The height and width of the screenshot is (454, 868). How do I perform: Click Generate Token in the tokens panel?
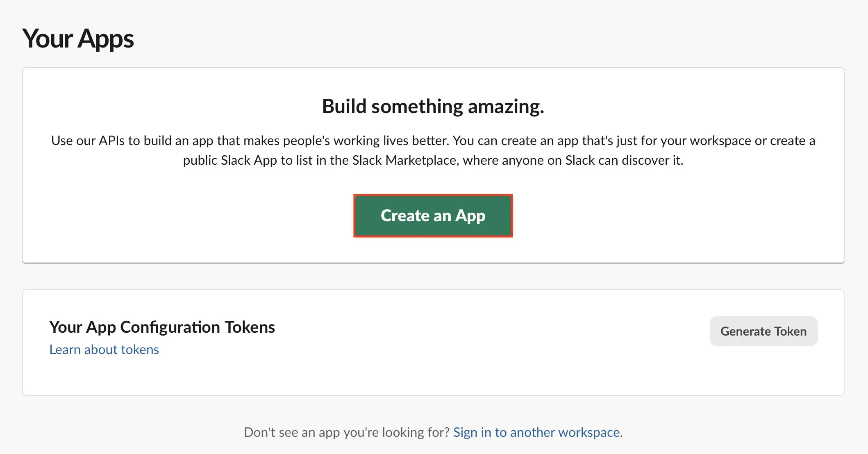(763, 331)
